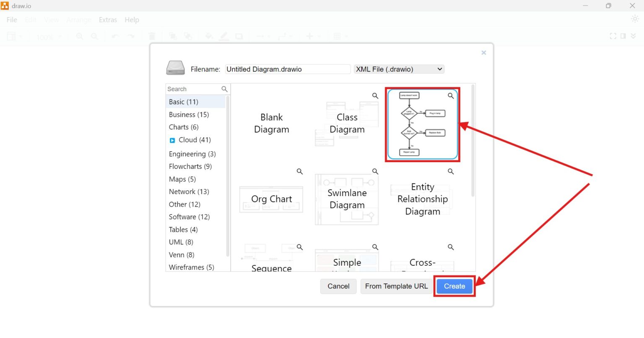Viewport: 644px width, 338px height.
Task: Open the Help menu
Action: [x=132, y=20]
